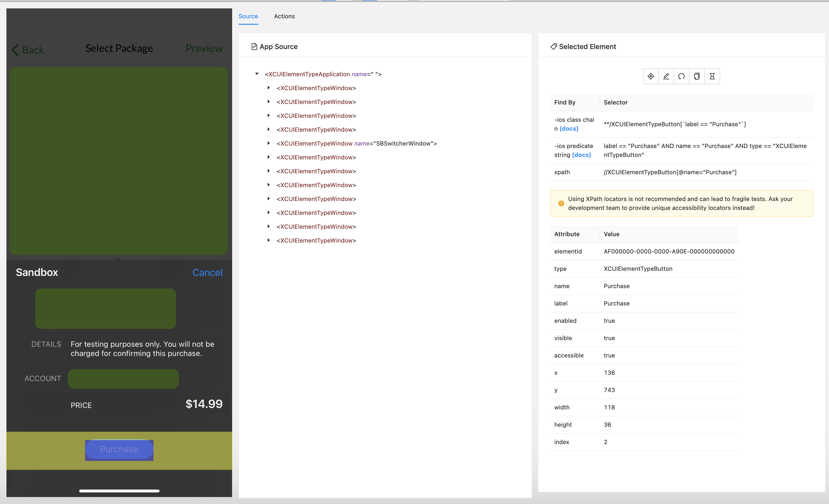
Task: Click the Clear element circular arrow icon
Action: (x=681, y=76)
